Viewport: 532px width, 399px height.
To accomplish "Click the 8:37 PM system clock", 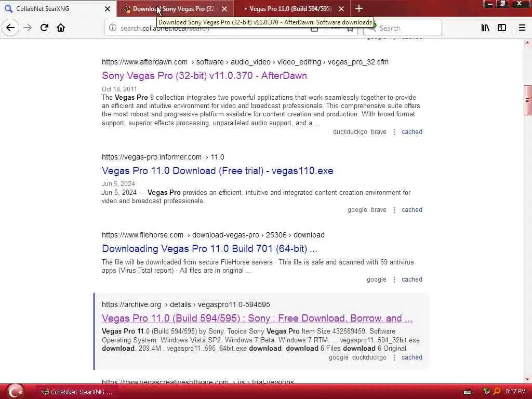I will (x=515, y=392).
